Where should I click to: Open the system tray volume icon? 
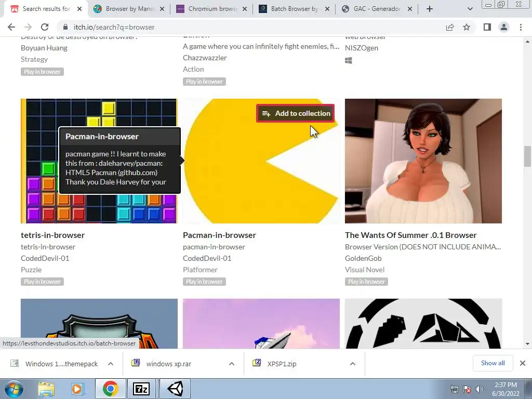479,389
